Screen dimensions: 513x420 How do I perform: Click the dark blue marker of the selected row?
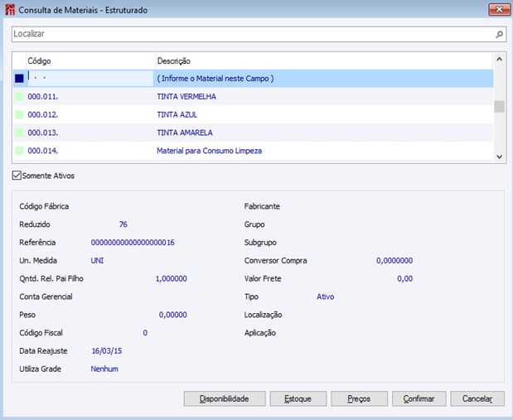19,79
